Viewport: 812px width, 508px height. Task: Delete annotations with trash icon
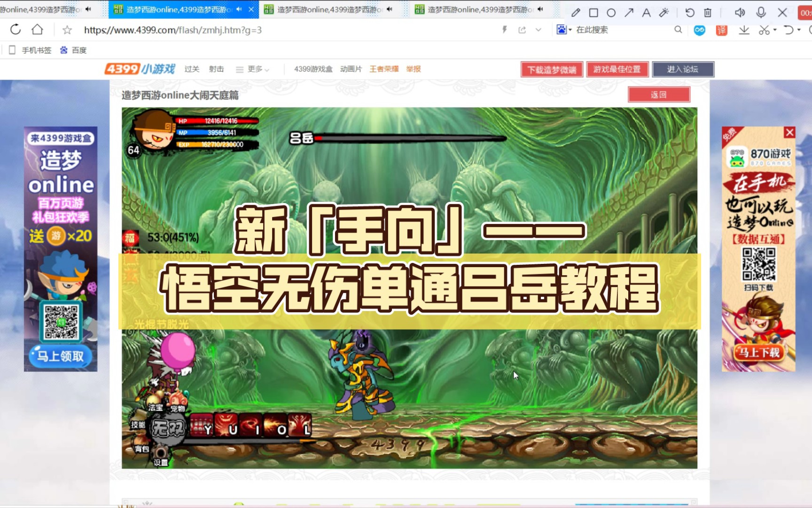point(708,13)
